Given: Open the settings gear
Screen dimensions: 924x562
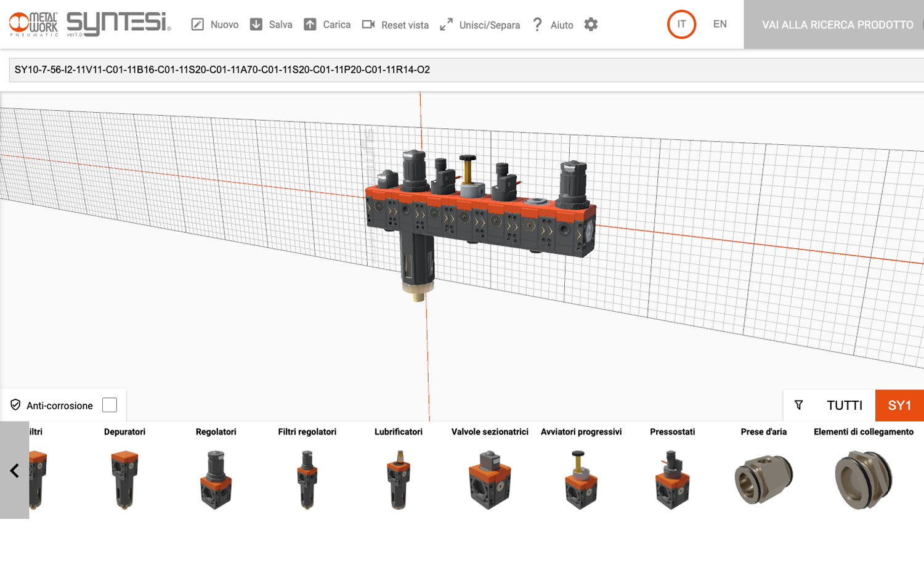Looking at the screenshot, I should pos(591,24).
